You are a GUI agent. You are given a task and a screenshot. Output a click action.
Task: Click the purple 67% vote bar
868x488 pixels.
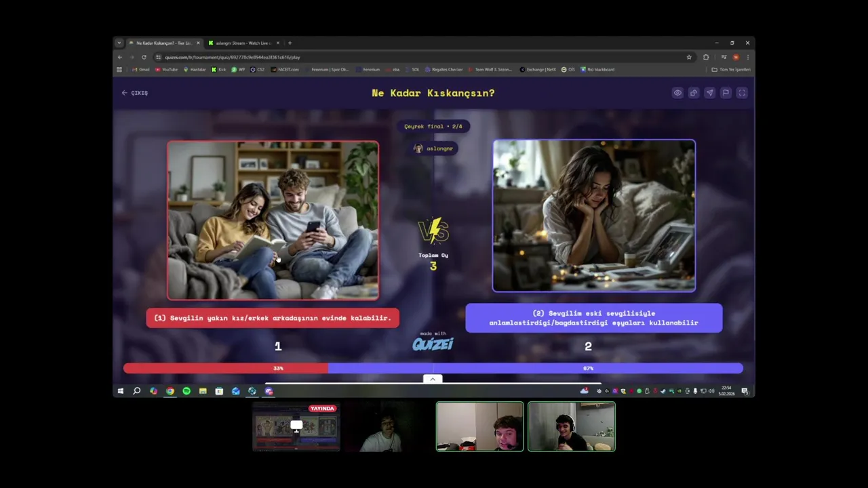(536, 368)
